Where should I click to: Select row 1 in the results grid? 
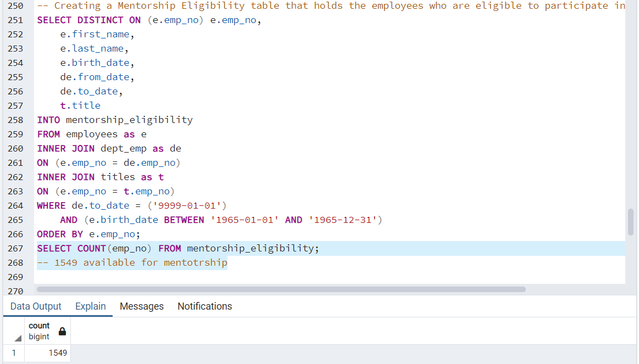13,353
